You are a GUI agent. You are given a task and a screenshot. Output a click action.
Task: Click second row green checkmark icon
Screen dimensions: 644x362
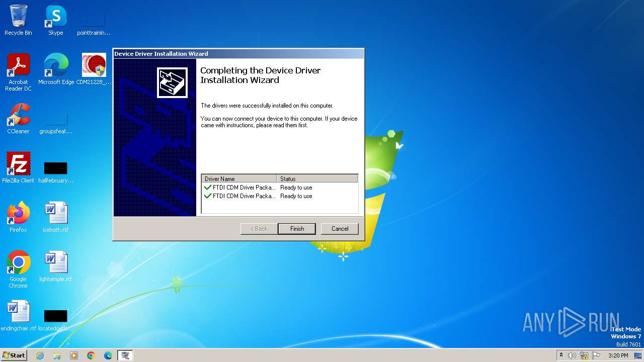pyautogui.click(x=208, y=196)
